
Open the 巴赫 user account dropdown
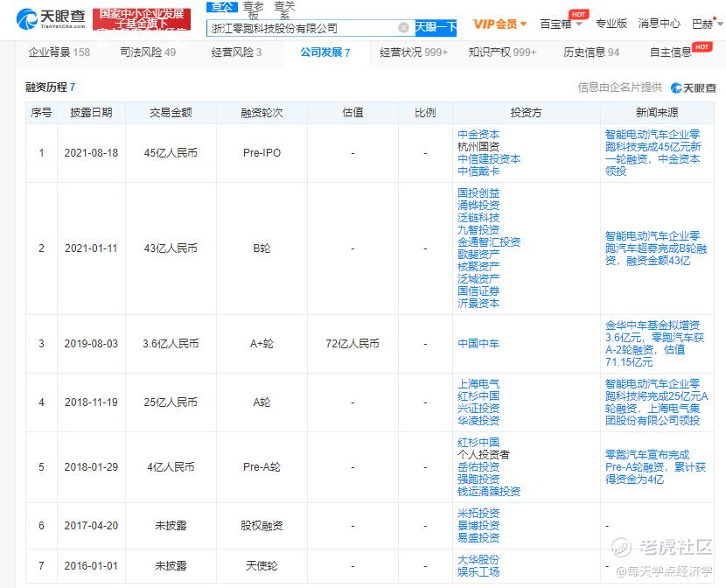pyautogui.click(x=707, y=24)
